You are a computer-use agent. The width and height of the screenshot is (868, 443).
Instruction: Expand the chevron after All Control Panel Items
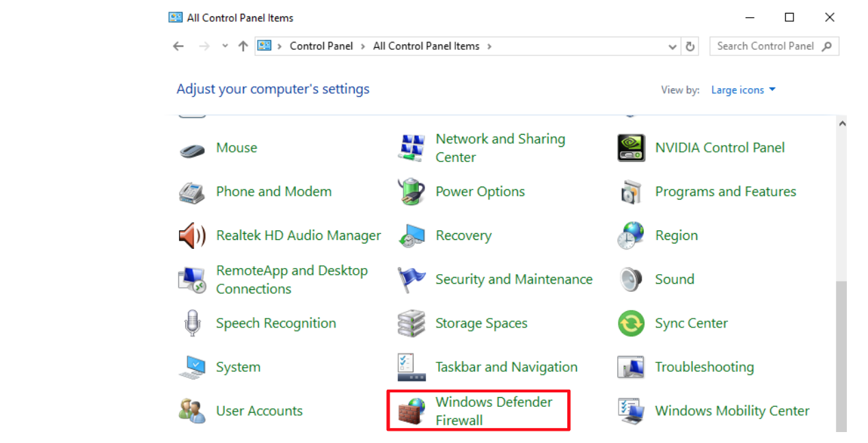(489, 46)
